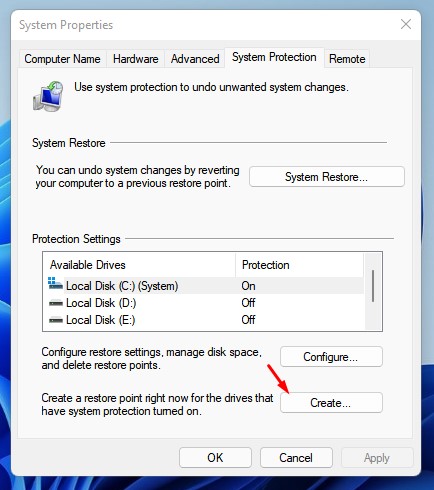This screenshot has width=434, height=490.
Task: Open the Remote tab
Action: pos(347,59)
